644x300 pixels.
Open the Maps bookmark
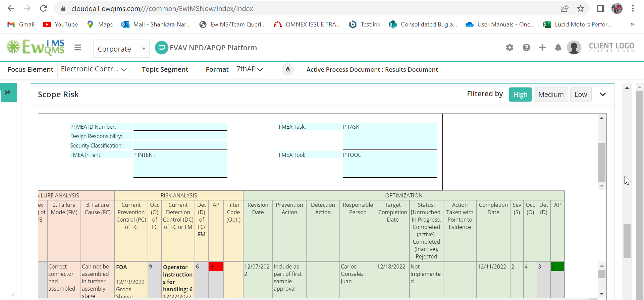[100, 24]
